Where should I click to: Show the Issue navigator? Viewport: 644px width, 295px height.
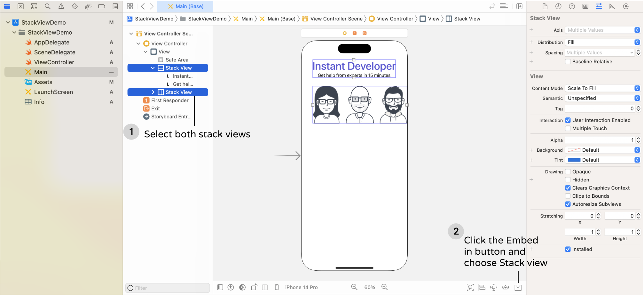click(x=60, y=6)
